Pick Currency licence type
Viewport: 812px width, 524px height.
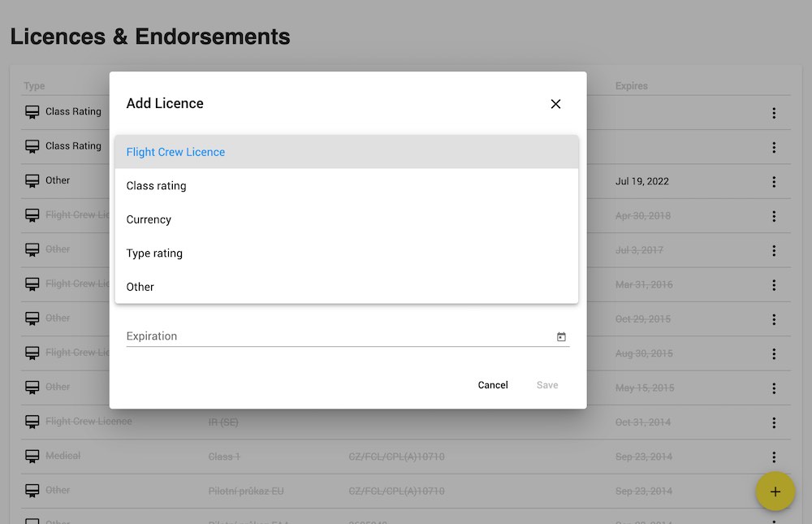point(149,219)
